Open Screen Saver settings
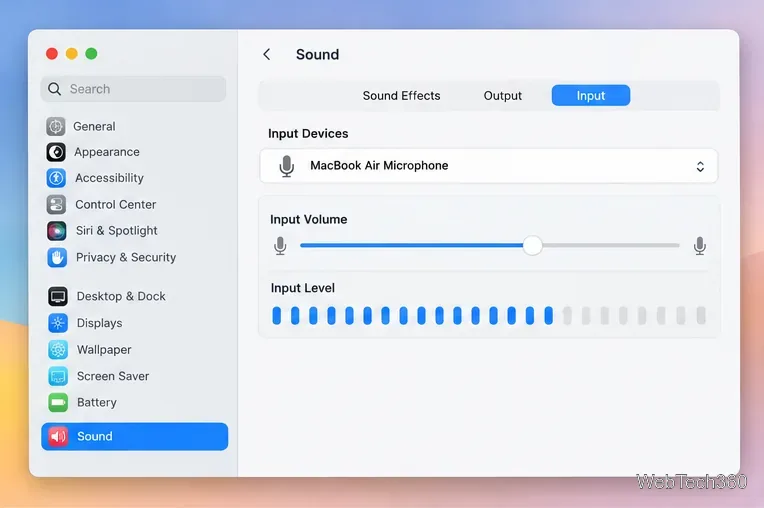Image resolution: width=764 pixels, height=508 pixels. pyautogui.click(x=113, y=376)
